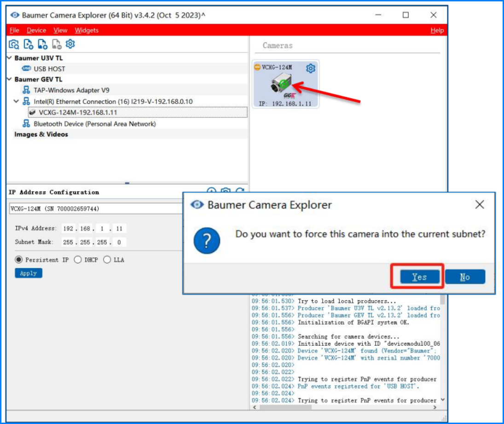Click log line "PnP events registered for 'USB HOST'"

coord(359,386)
